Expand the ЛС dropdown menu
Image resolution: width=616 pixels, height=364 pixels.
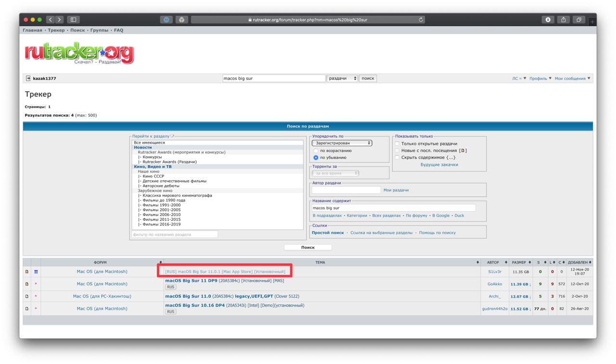[519, 78]
